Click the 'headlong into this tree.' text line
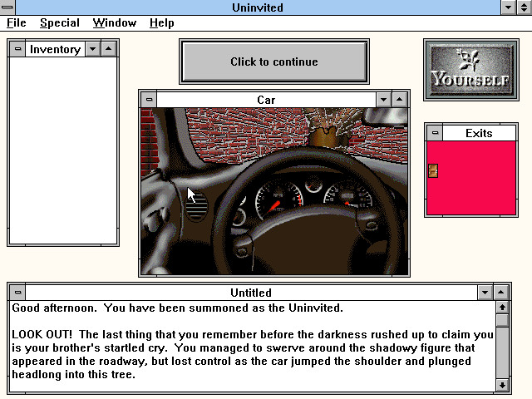This screenshot has width=532, height=399. (74, 375)
